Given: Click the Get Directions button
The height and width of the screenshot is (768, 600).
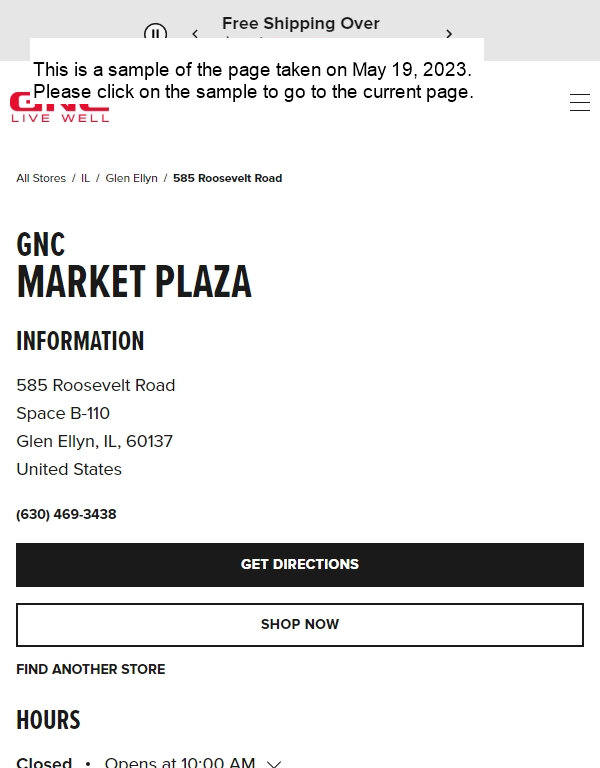Looking at the screenshot, I should pyautogui.click(x=300, y=565).
